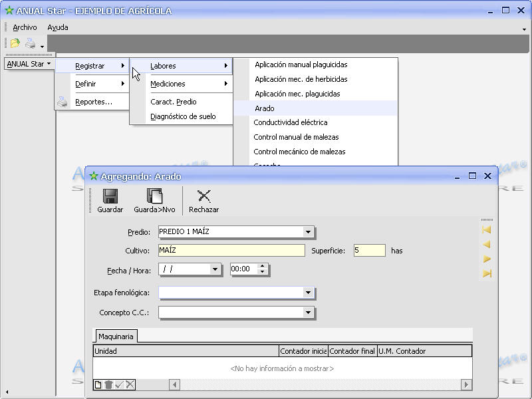Screen dimensions: 532x399
Task: Open the ANUAL Star dropdown button
Action: point(29,64)
